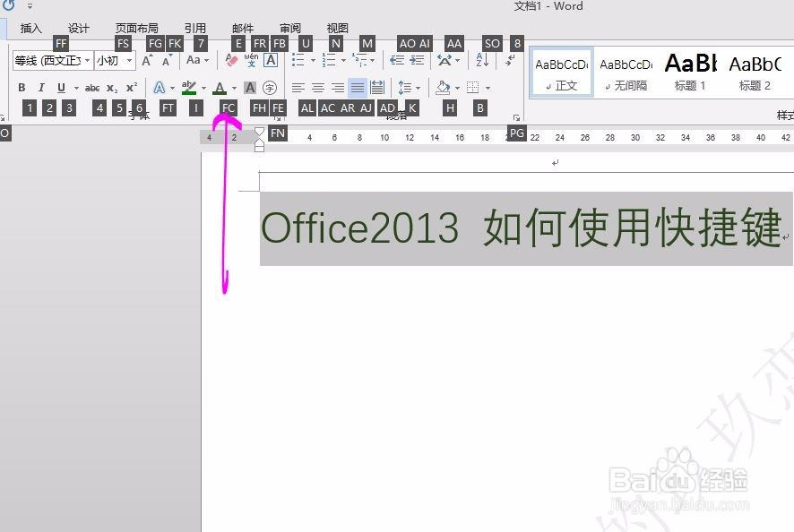The height and width of the screenshot is (532, 794).
Task: Open the 页面布局 tab
Action: [x=137, y=29]
